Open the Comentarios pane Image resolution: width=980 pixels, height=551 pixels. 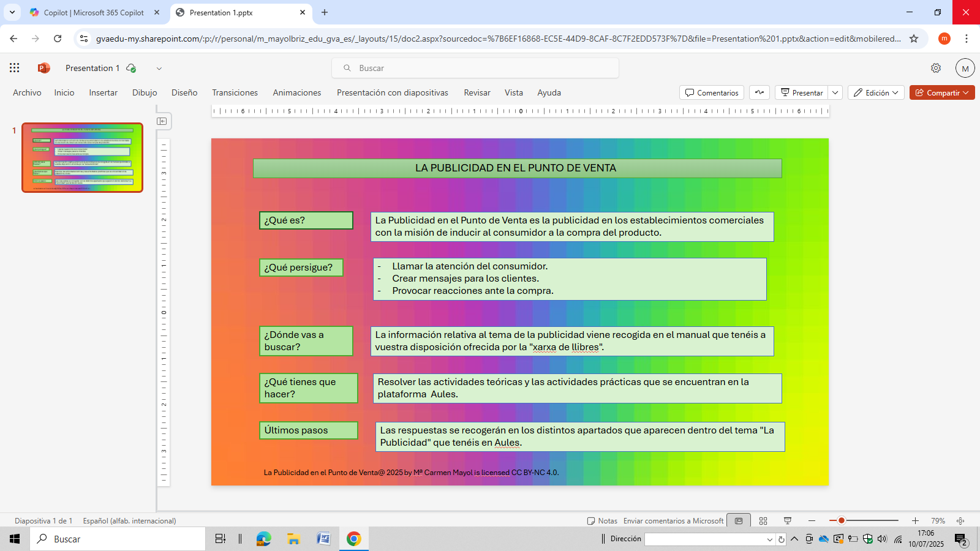(712, 92)
